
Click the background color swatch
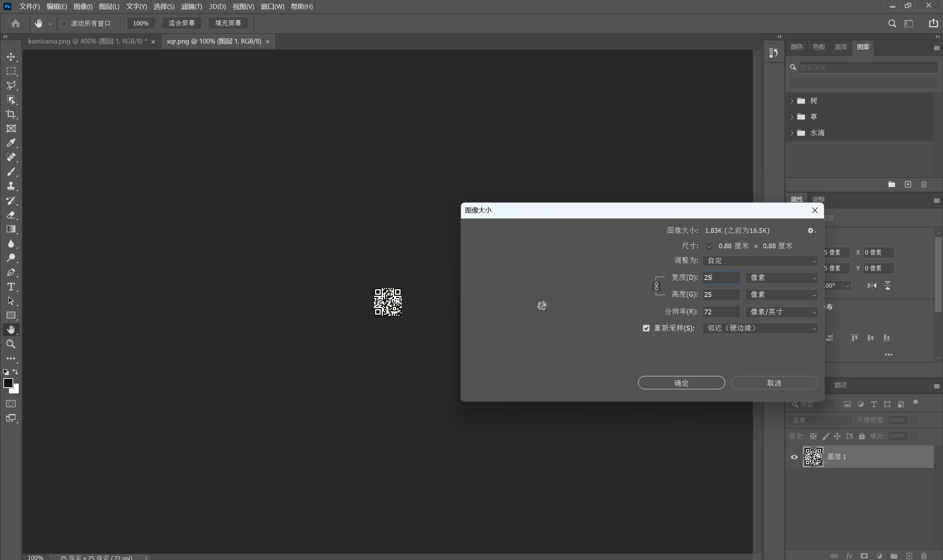[x=16, y=390]
